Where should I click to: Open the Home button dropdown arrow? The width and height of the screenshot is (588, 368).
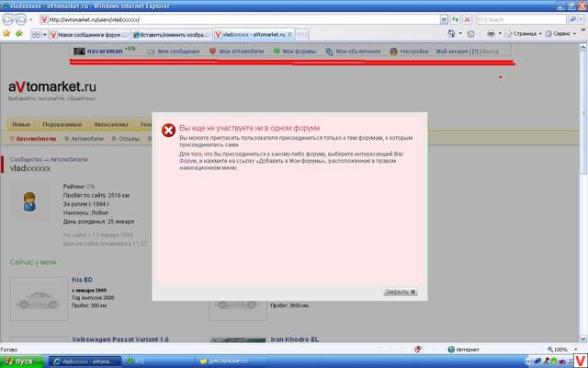click(x=460, y=34)
